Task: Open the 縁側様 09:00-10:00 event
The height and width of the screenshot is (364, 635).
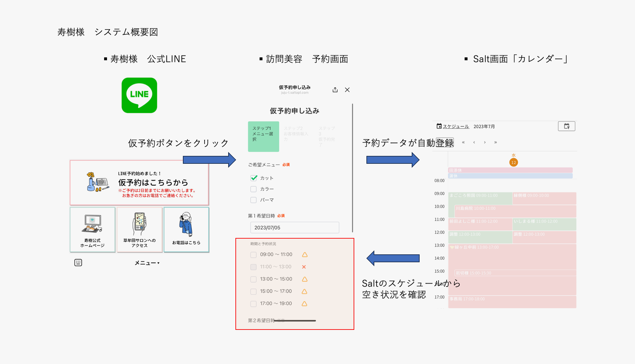Action: pos(544,198)
